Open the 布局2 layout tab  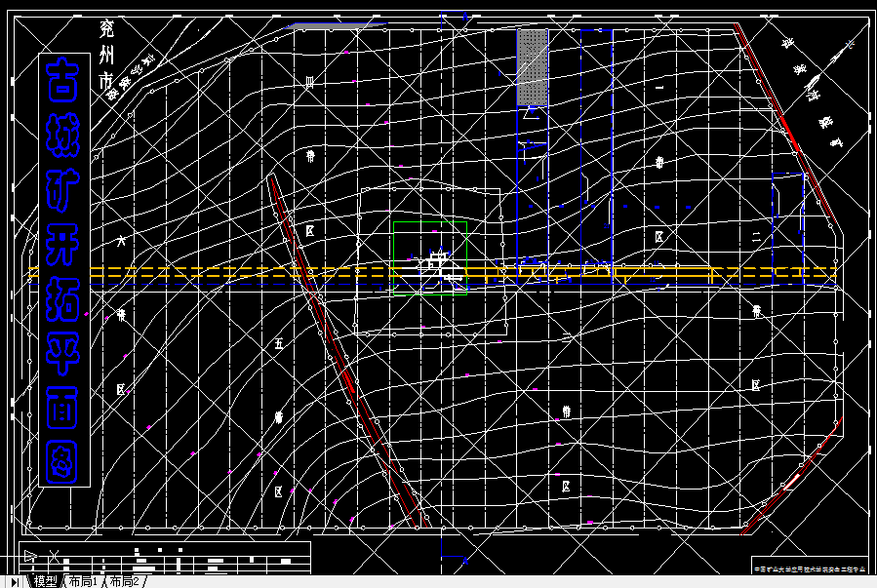tap(124, 581)
